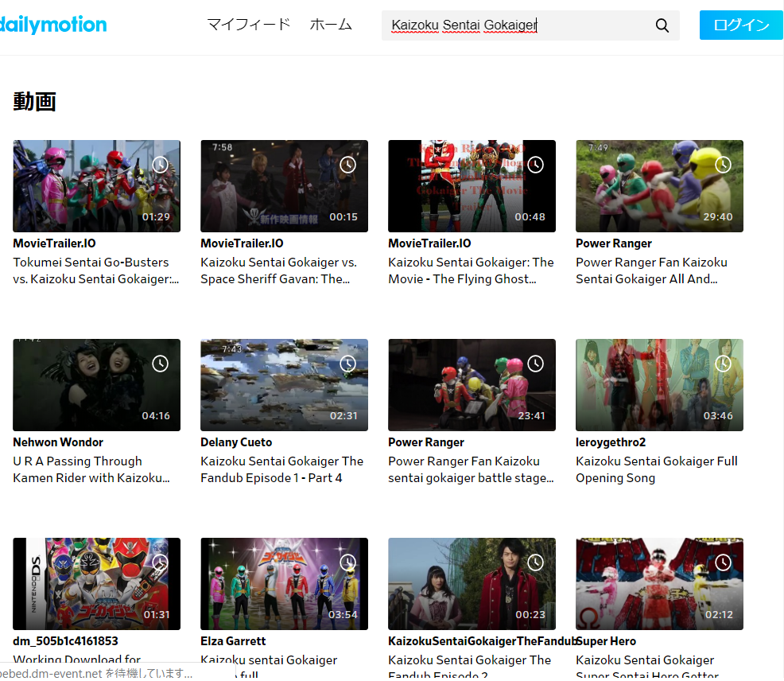The height and width of the screenshot is (681, 784).
Task: Visit Super Hero channel
Action: click(x=606, y=641)
